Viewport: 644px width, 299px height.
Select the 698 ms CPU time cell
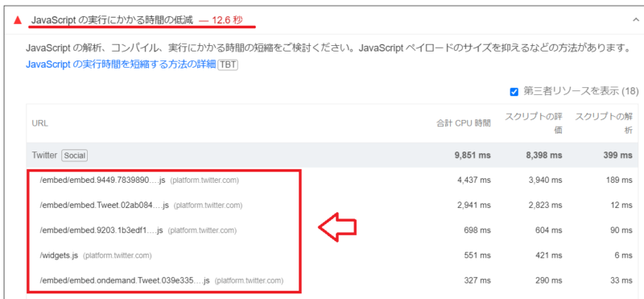coord(477,230)
